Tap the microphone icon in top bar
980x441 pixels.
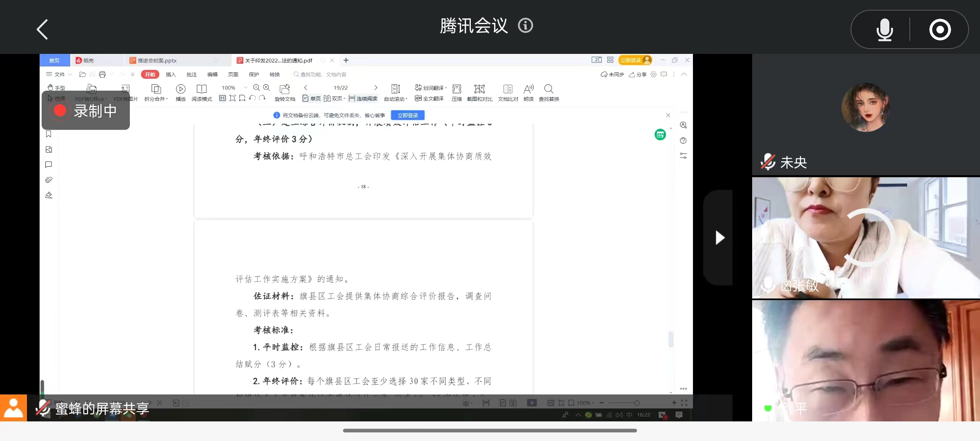coord(884,30)
